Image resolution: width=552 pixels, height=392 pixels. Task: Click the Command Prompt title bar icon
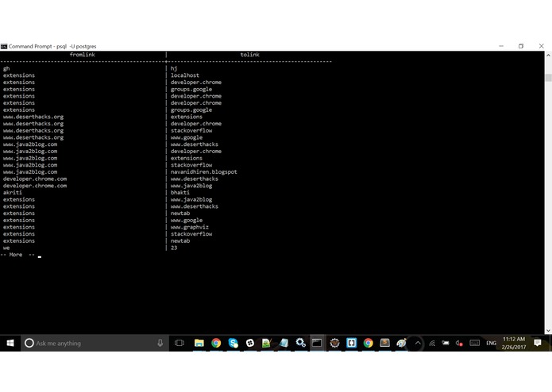pyautogui.click(x=4, y=46)
